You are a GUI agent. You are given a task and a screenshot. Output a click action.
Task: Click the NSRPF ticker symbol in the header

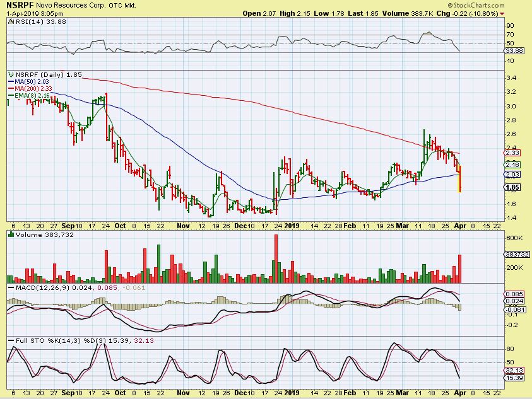tap(20, 6)
